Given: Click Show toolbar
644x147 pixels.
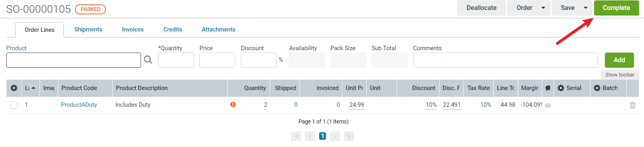Looking at the screenshot, I should pyautogui.click(x=620, y=75).
